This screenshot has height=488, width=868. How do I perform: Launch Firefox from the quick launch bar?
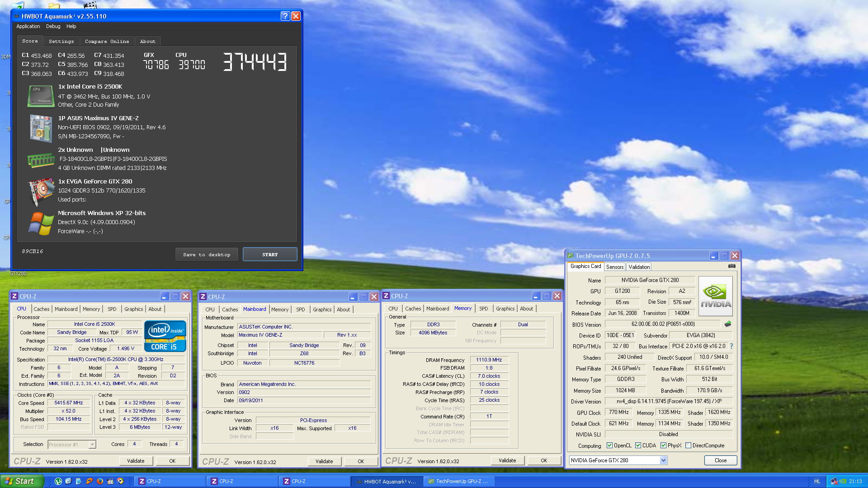pos(99,481)
